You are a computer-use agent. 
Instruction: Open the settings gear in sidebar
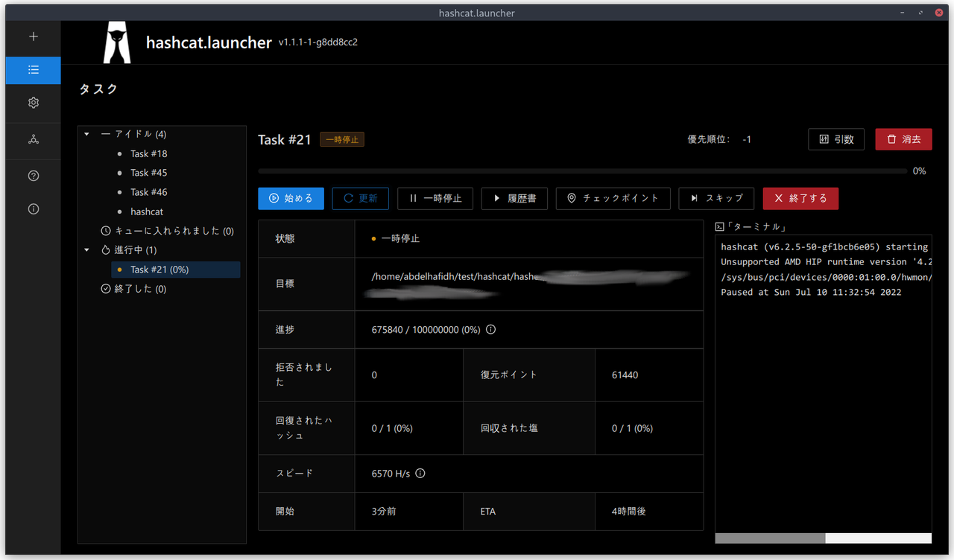point(34,103)
